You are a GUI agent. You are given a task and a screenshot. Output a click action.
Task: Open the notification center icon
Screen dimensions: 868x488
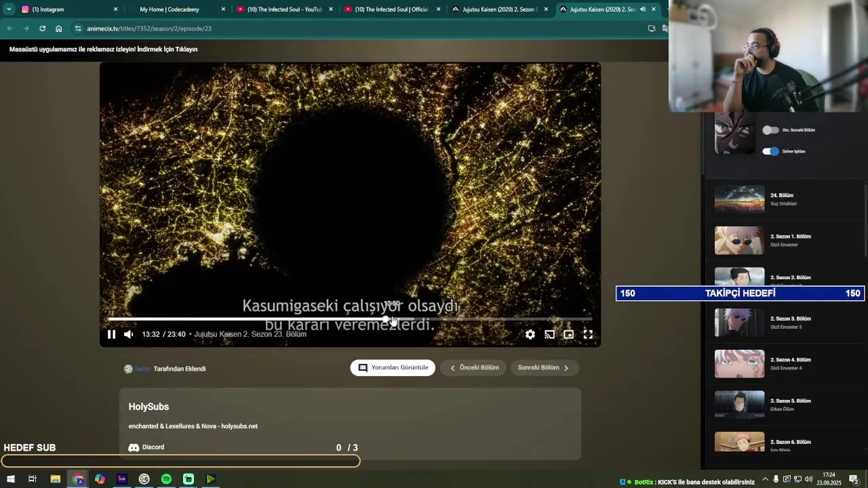[854, 479]
